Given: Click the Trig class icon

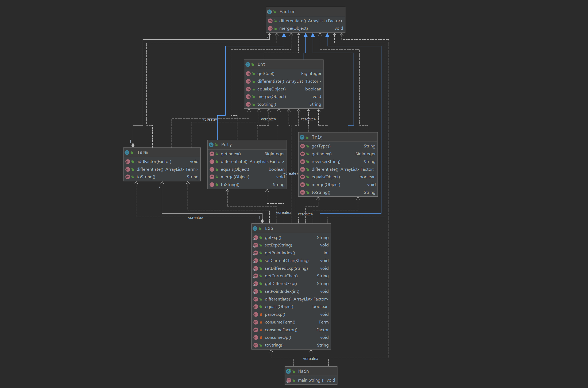Looking at the screenshot, I should (x=302, y=137).
